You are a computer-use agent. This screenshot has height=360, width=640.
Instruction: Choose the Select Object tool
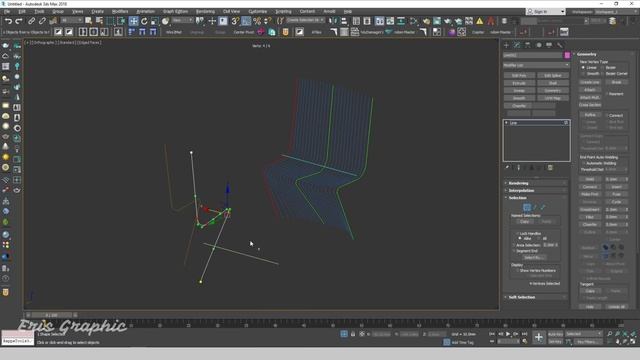point(89,21)
